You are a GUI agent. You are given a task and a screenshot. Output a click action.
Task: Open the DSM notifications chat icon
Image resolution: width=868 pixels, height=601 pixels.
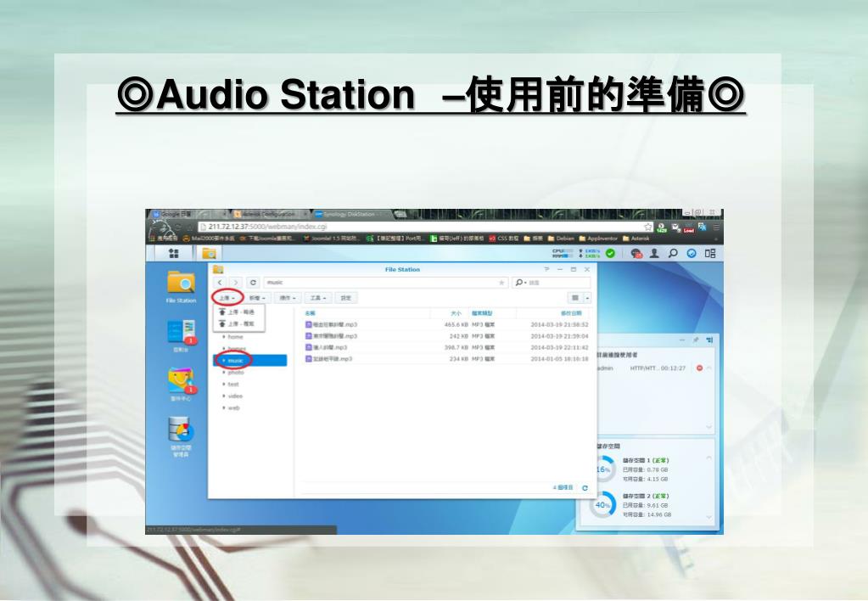click(x=636, y=253)
